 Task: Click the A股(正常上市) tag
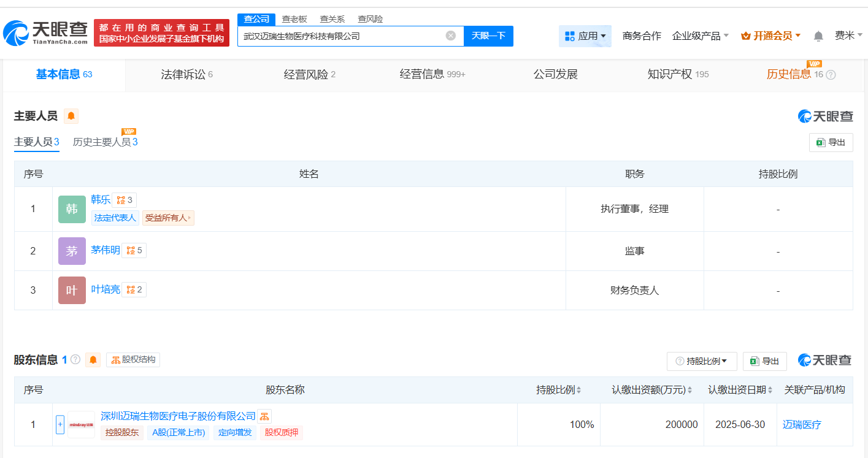click(x=178, y=432)
